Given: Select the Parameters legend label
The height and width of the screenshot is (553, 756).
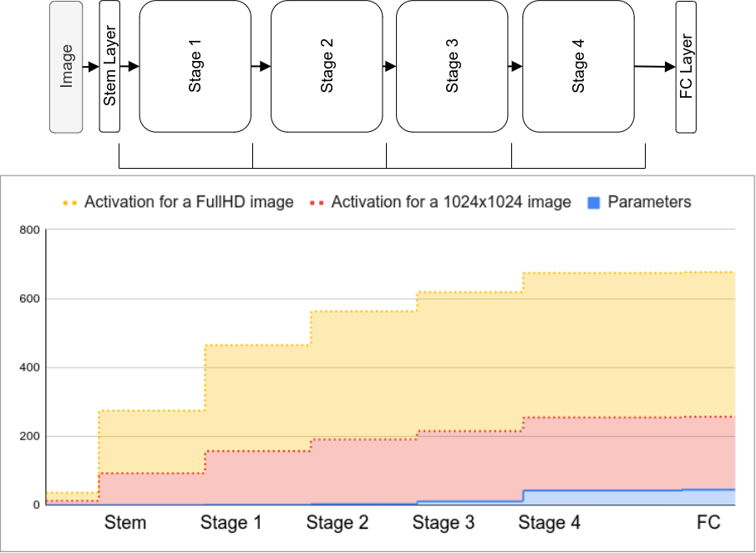Looking at the screenshot, I should coord(649,202).
